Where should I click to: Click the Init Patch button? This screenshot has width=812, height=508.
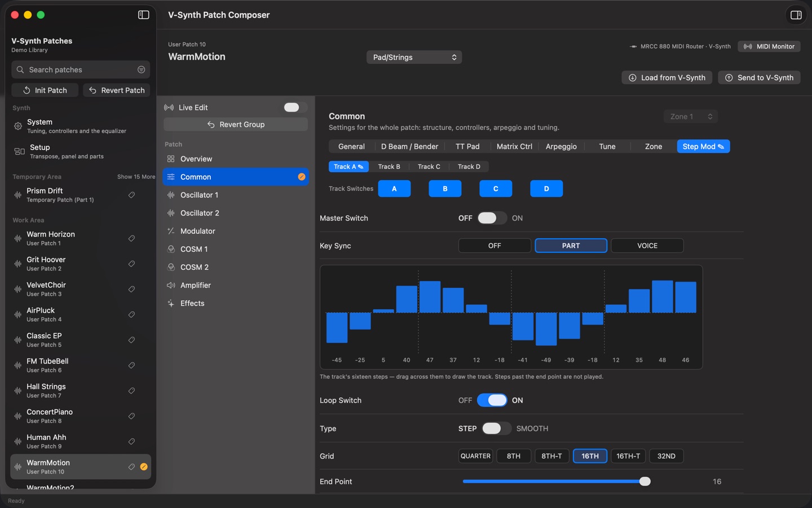(45, 90)
